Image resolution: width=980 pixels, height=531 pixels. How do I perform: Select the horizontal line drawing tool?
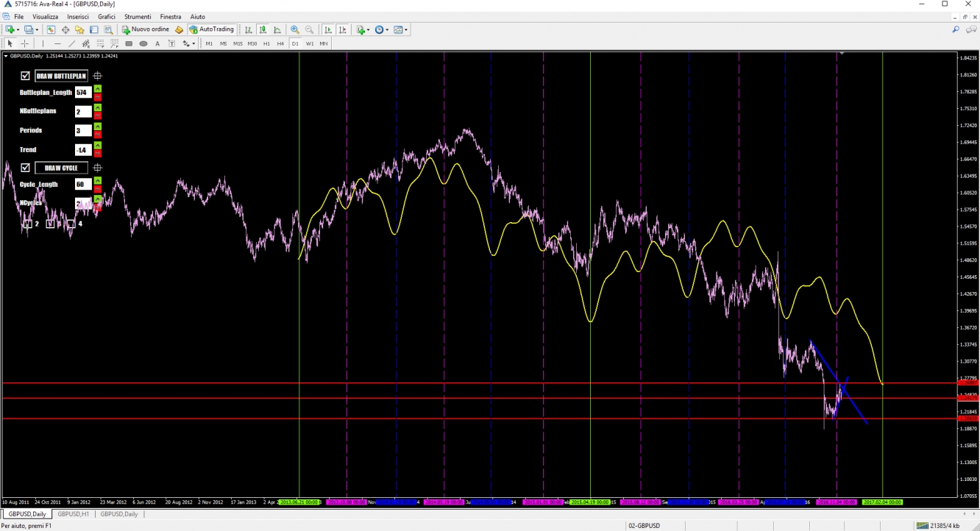point(57,43)
